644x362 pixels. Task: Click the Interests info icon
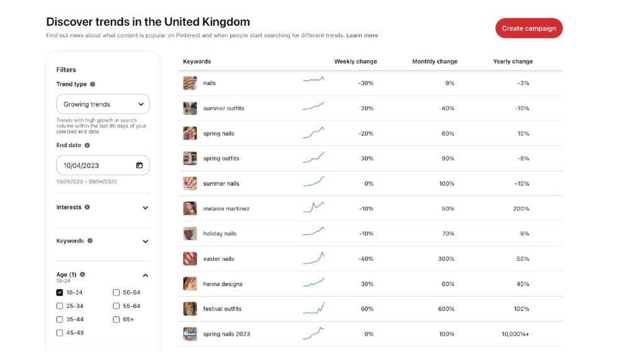(x=87, y=207)
